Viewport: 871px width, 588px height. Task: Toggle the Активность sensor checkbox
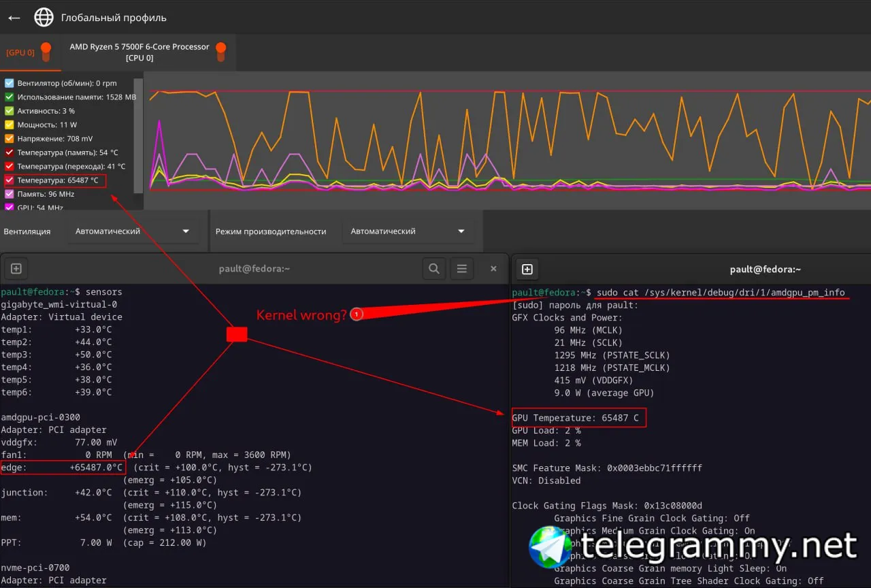pyautogui.click(x=10, y=111)
